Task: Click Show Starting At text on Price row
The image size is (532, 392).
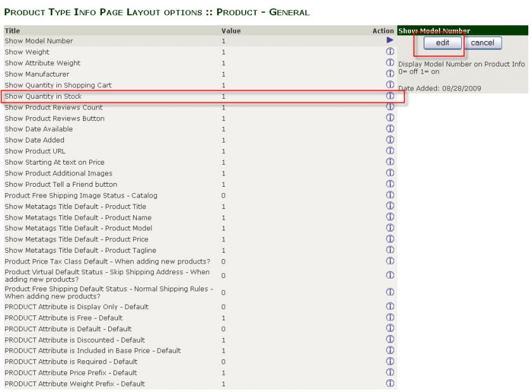Action: pyautogui.click(x=54, y=162)
